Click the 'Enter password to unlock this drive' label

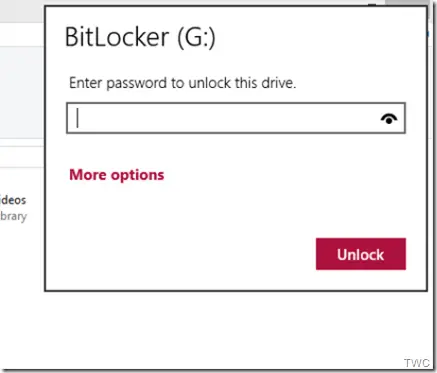coord(182,83)
